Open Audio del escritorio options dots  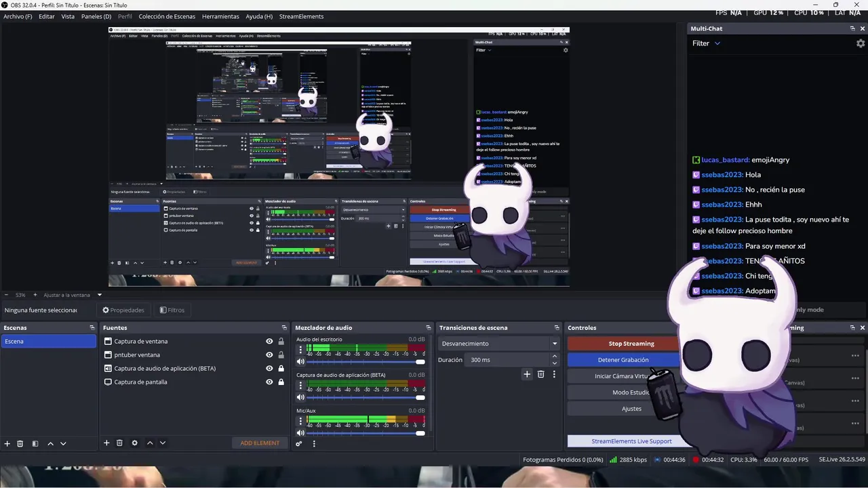pyautogui.click(x=300, y=350)
